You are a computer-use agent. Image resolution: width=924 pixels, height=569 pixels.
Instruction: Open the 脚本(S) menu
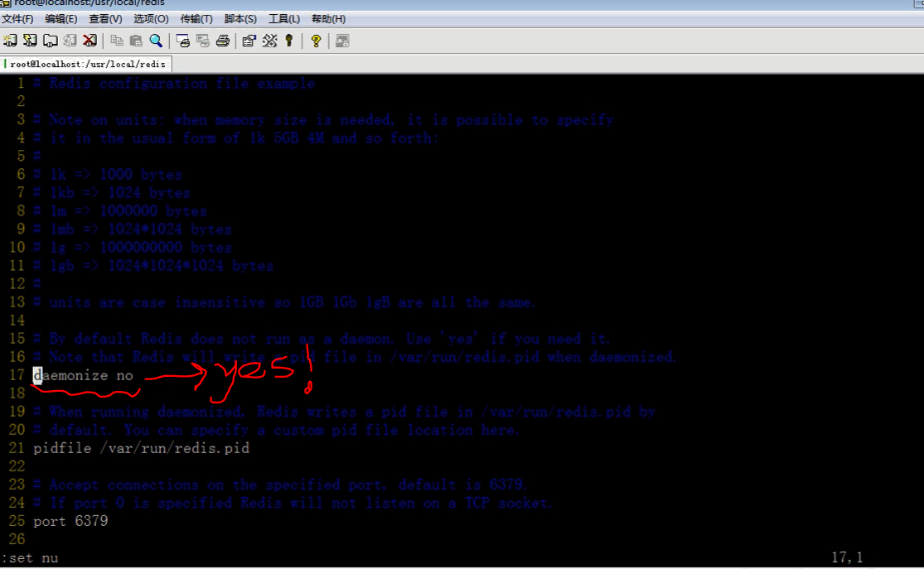coord(240,19)
